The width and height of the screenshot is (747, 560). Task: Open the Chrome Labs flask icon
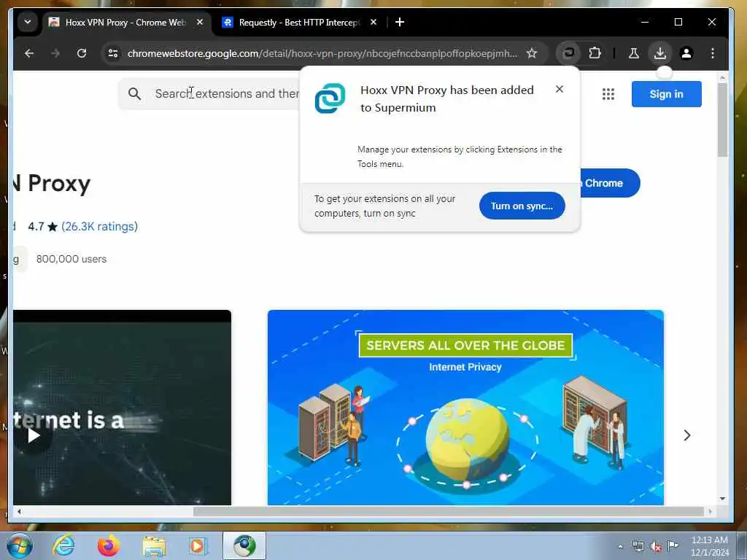click(634, 53)
